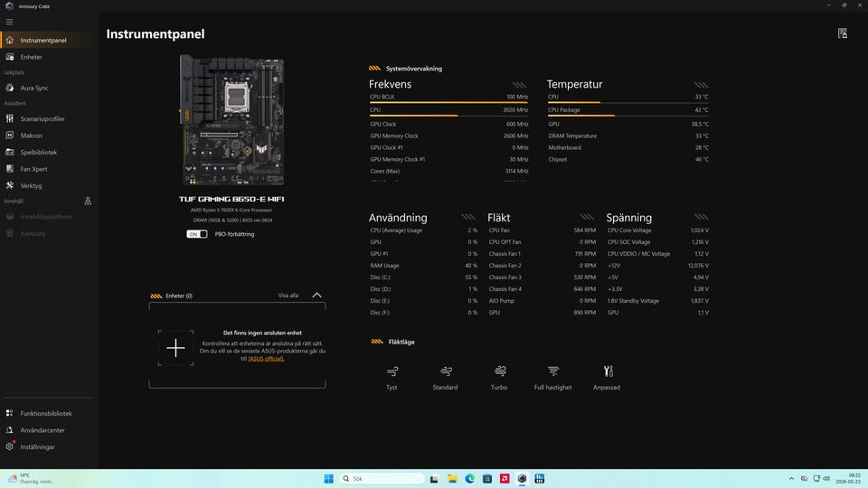Open Inställningar gear icon
Image resolution: width=868 pixels, height=488 pixels.
pyautogui.click(x=9, y=446)
